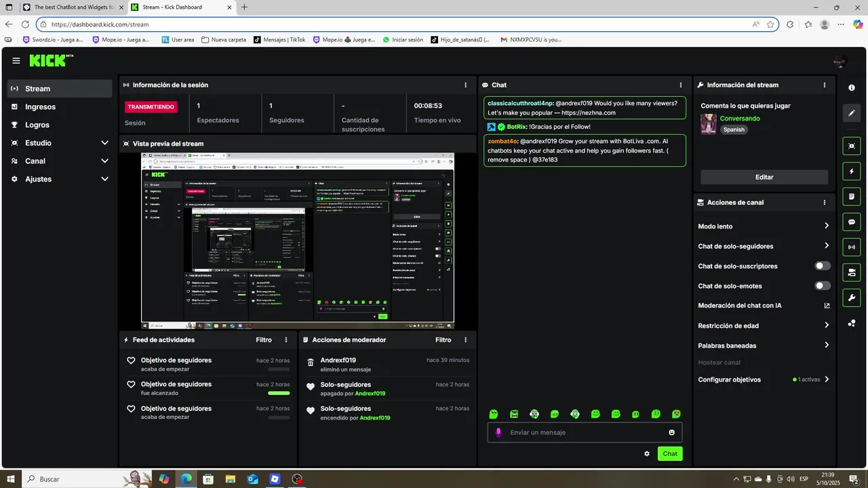Image resolution: width=868 pixels, height=488 pixels.
Task: Go to Logros in left sidebar
Action: 60,125
